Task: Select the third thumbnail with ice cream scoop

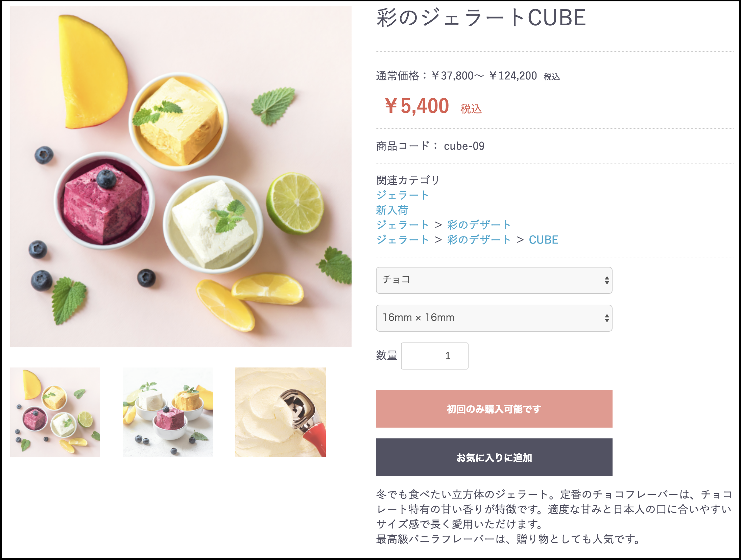Action: [x=281, y=412]
